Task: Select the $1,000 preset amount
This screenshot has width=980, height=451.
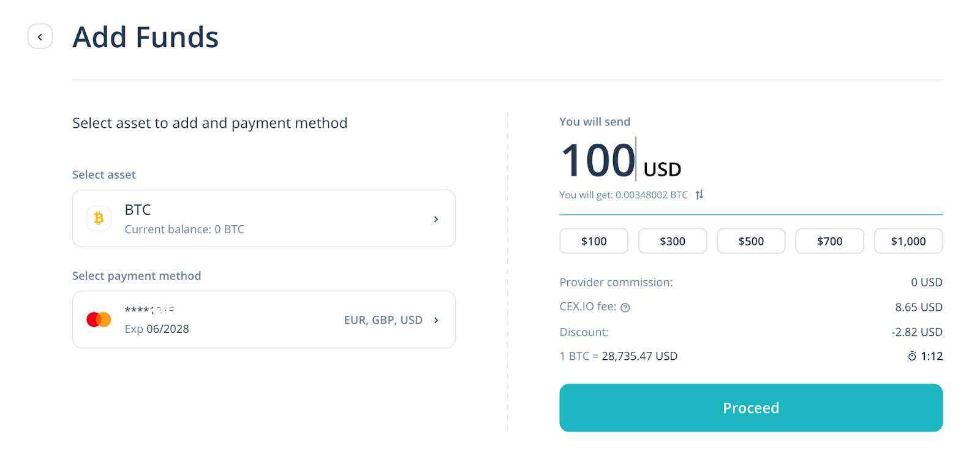Action: (x=908, y=241)
